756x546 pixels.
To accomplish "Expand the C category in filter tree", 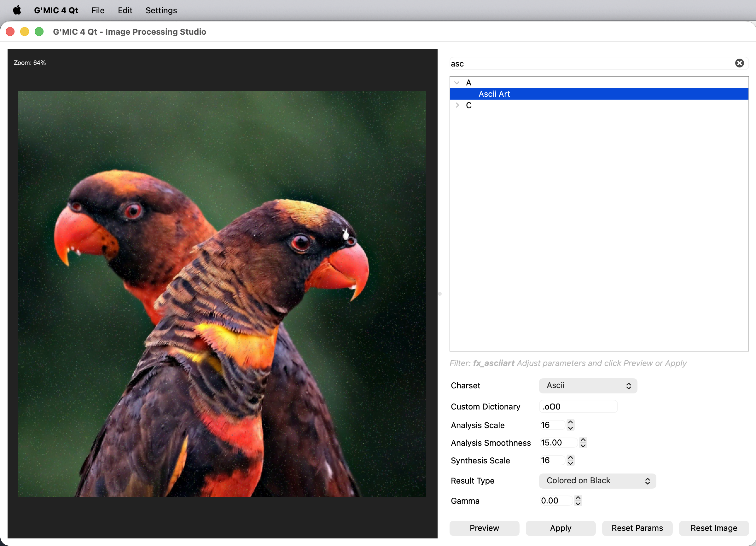I will (x=457, y=105).
